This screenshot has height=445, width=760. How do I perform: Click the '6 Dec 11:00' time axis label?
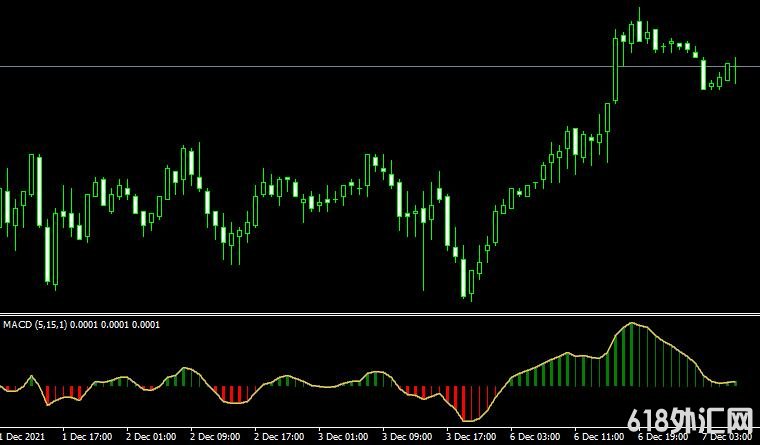[599, 437]
